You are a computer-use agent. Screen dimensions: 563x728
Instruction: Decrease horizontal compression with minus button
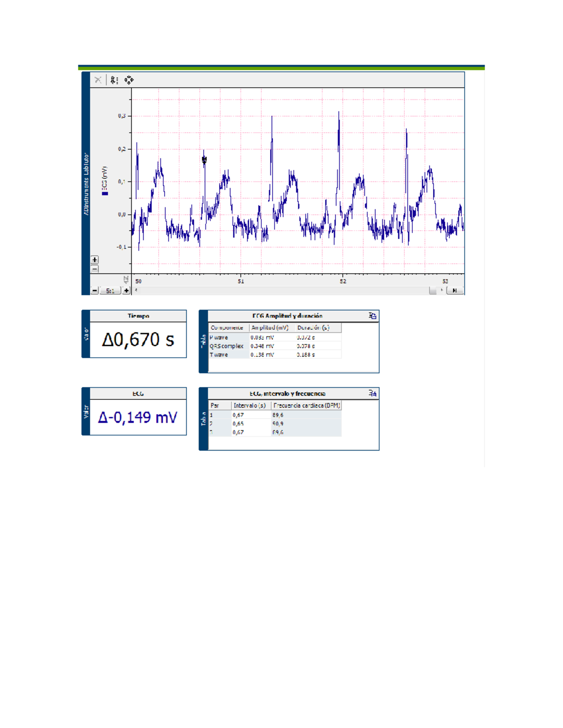coord(95,291)
